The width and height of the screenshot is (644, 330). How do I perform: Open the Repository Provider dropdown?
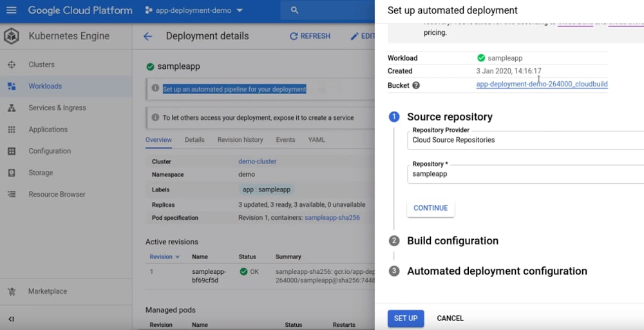tap(526, 140)
